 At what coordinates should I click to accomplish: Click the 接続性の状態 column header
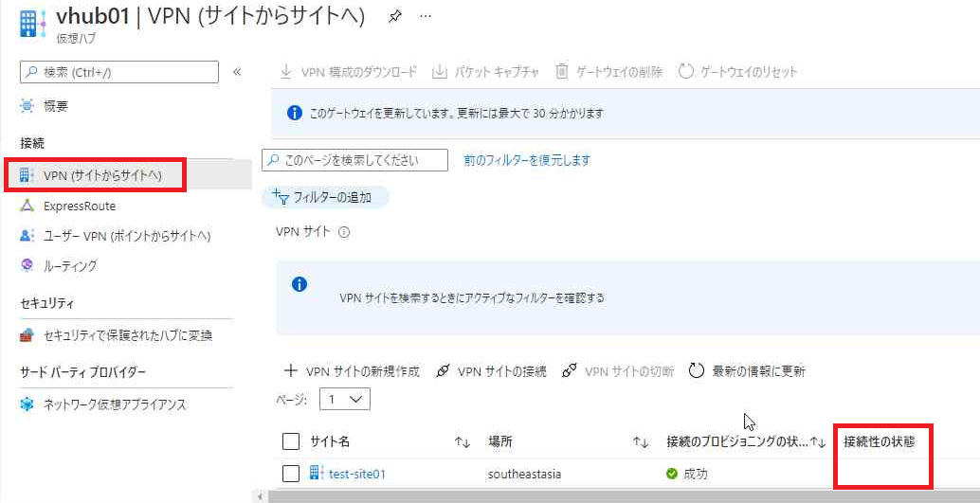[x=879, y=441]
